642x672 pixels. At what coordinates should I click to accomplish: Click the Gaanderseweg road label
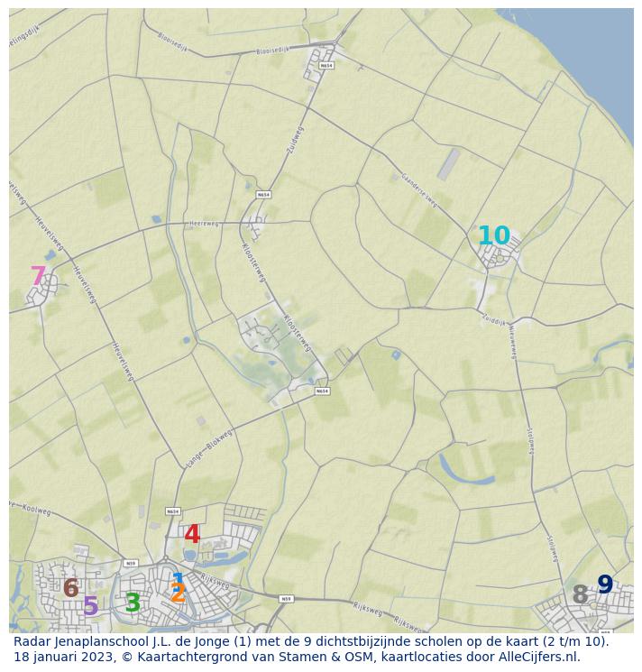click(x=419, y=190)
